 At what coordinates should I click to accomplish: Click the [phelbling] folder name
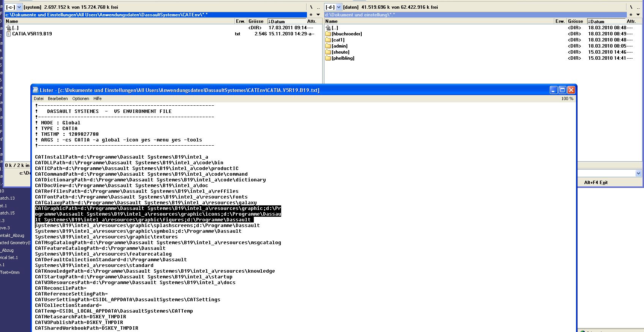coord(343,58)
